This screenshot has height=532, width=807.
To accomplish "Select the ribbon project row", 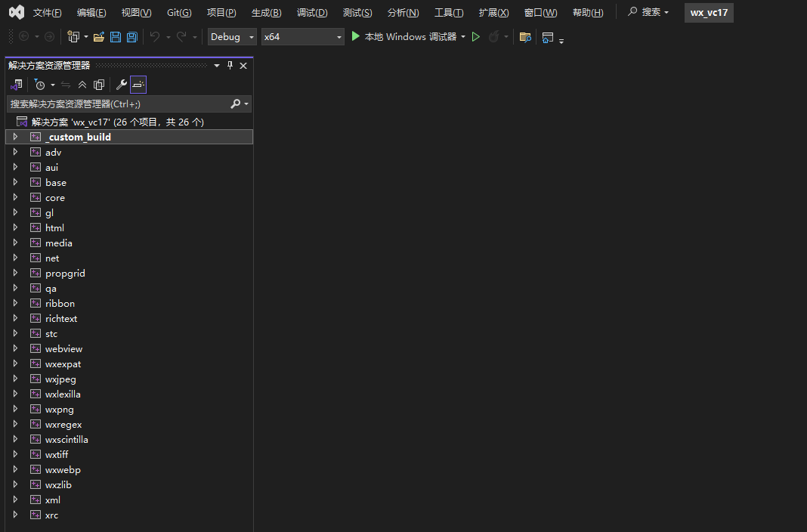I will (129, 303).
